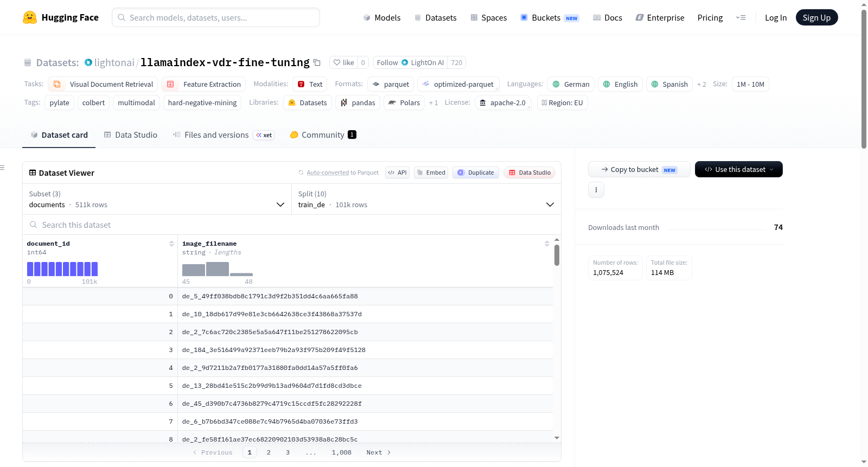Focus the Search models, datasets, users field

coord(216,17)
